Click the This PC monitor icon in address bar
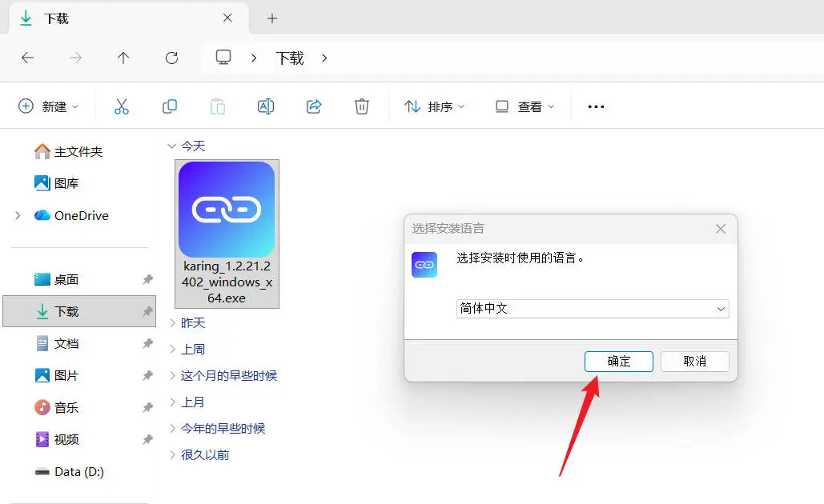This screenshot has width=824, height=504. click(x=223, y=57)
